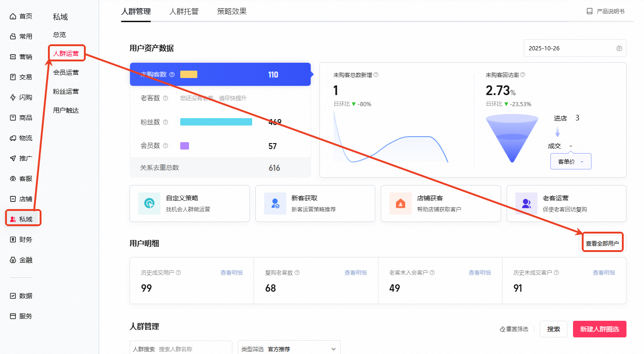Click the 新客获取 card icon
Viewport: 644px width, 354px height.
click(x=275, y=204)
